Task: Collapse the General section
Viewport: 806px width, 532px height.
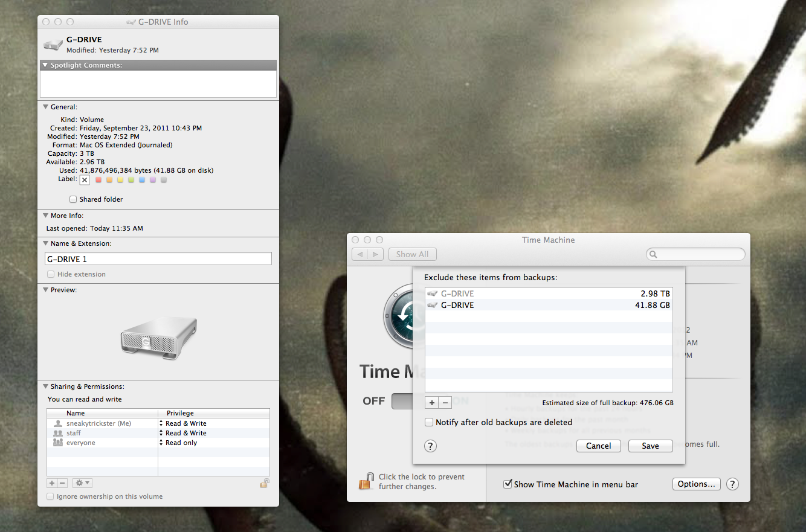Action: (x=45, y=107)
